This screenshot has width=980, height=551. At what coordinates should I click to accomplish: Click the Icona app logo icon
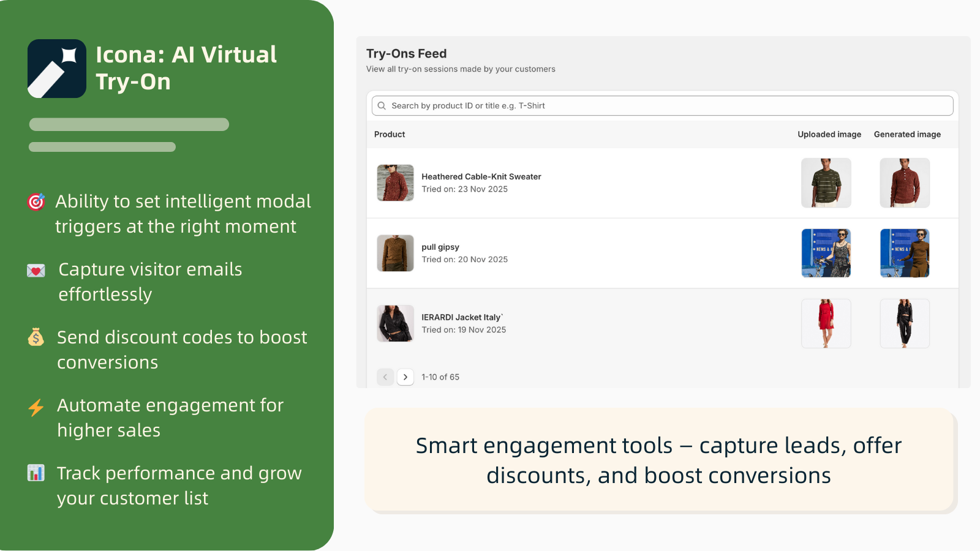(56, 68)
